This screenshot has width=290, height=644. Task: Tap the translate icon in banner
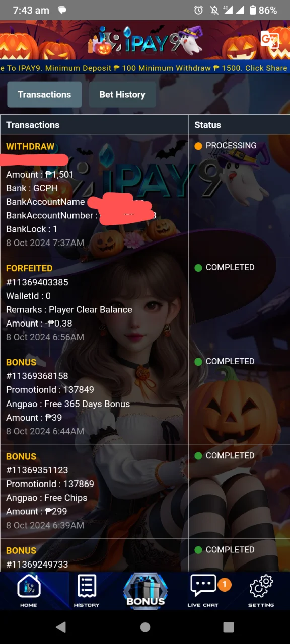(x=269, y=39)
